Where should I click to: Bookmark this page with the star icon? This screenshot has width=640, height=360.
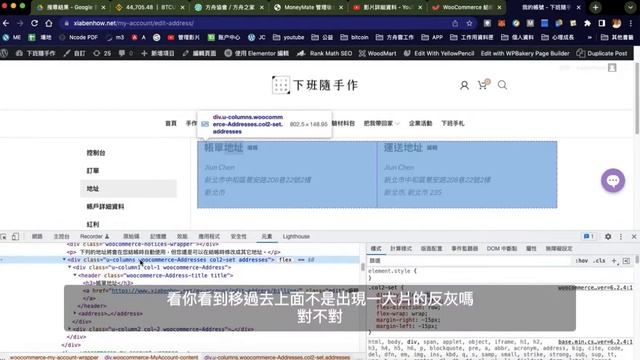(469, 23)
